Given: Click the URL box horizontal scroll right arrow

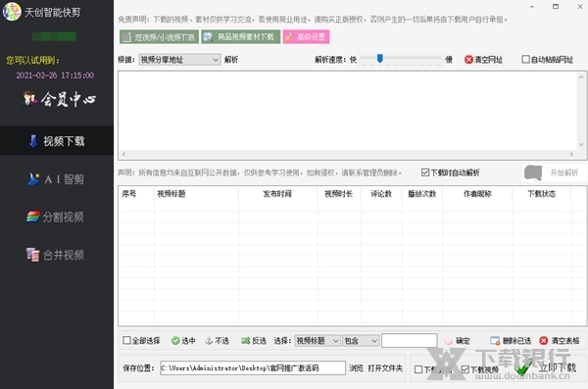Looking at the screenshot, I should (x=571, y=154).
